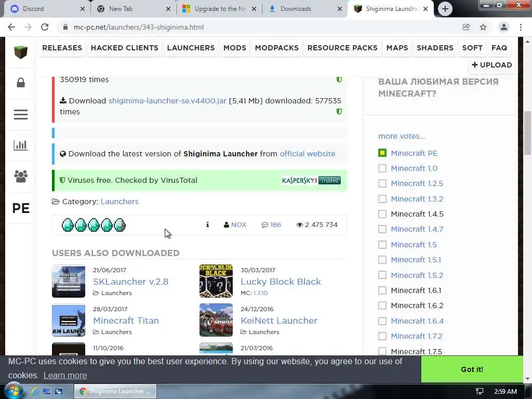Rate with the third diamond gem
The height and width of the screenshot is (399, 532).
click(x=94, y=225)
